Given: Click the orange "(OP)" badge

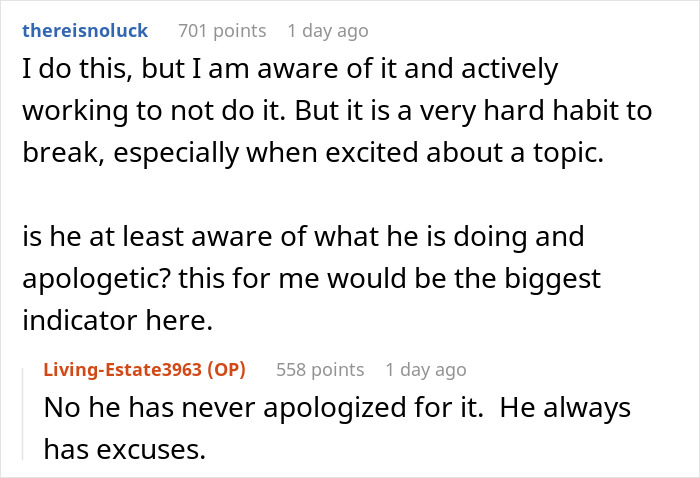Looking at the screenshot, I should coord(229,370).
